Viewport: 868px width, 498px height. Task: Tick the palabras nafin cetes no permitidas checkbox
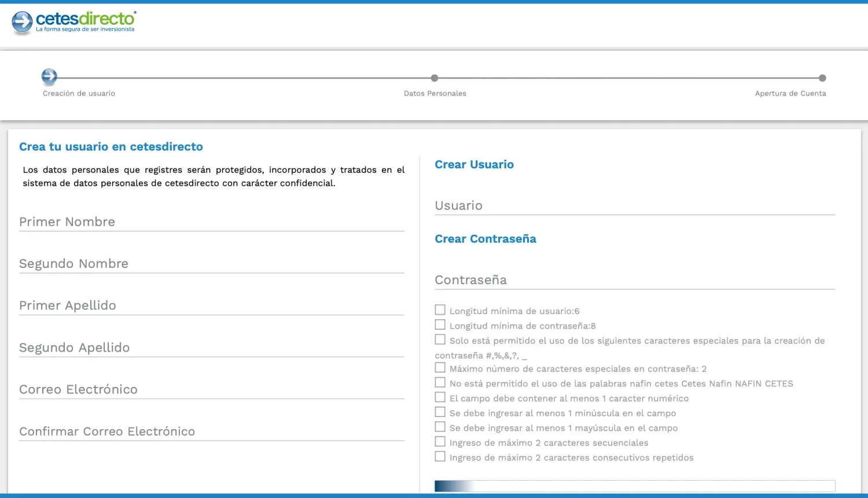coord(440,382)
